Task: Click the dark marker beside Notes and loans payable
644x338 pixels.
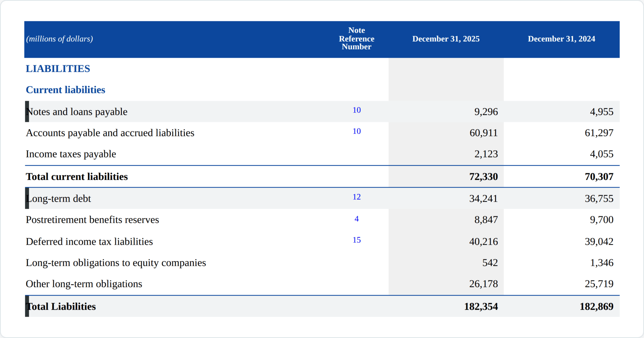Action: tap(27, 112)
